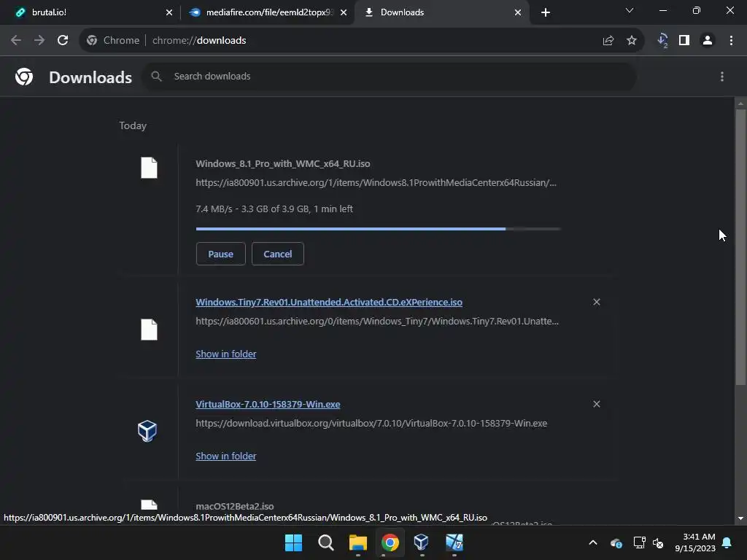747x560 pixels.
Task: Reload the downloads page
Action: (x=63, y=41)
